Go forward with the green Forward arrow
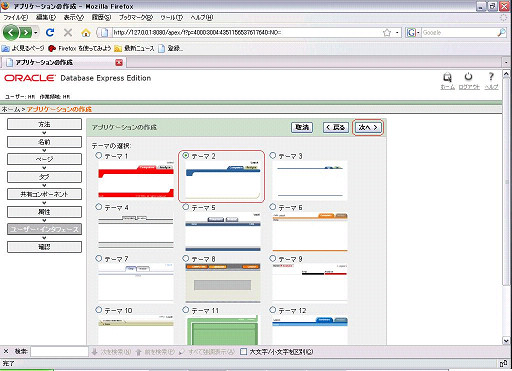 (25, 33)
